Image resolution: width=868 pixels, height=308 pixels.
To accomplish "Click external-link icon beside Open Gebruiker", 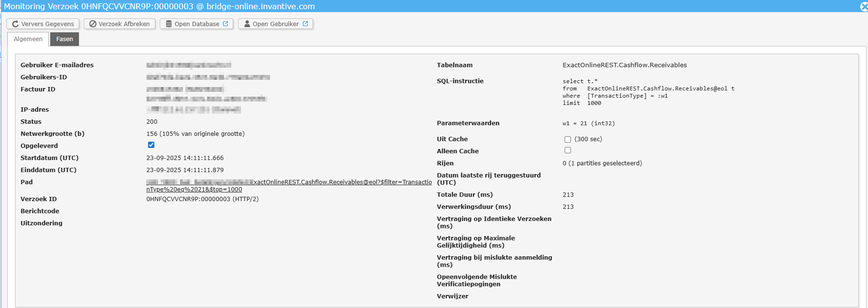I will click(305, 24).
